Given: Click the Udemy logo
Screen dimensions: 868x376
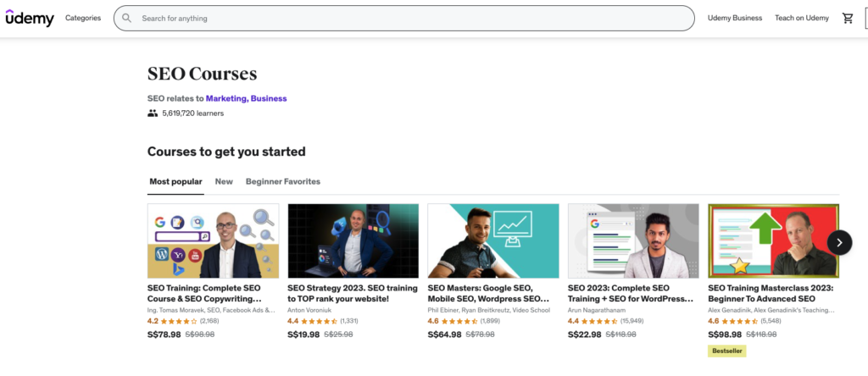Looking at the screenshot, I should (x=30, y=19).
